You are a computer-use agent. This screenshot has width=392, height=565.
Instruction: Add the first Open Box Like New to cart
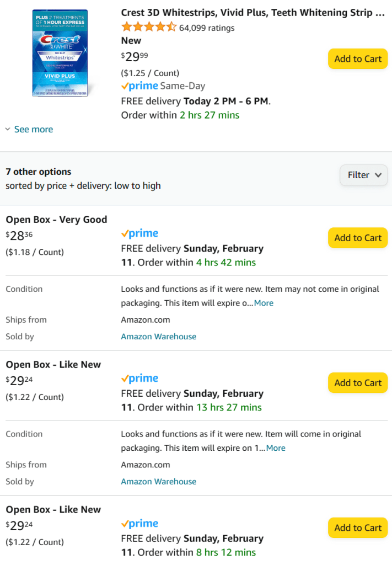[358, 383]
